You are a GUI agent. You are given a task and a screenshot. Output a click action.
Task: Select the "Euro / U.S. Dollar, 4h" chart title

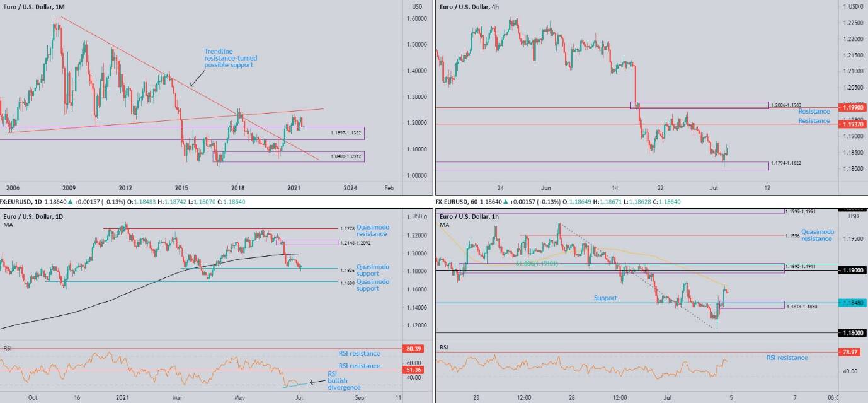click(x=469, y=6)
